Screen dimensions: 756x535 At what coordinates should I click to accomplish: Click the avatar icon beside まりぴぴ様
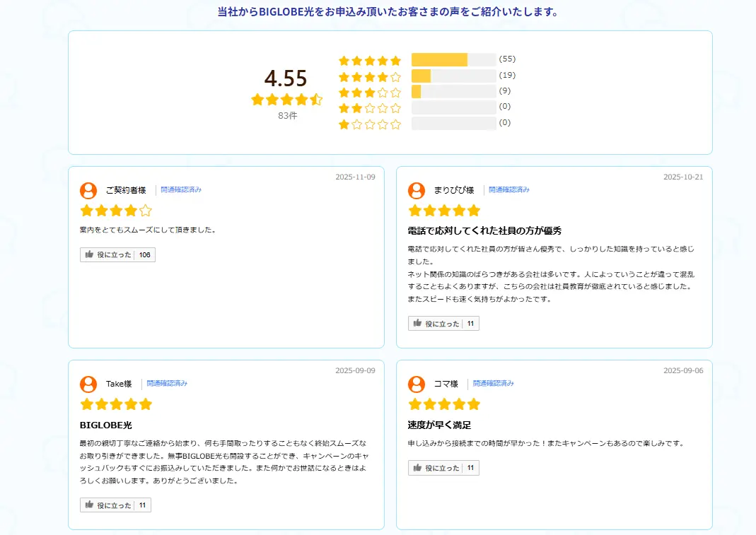coord(417,190)
